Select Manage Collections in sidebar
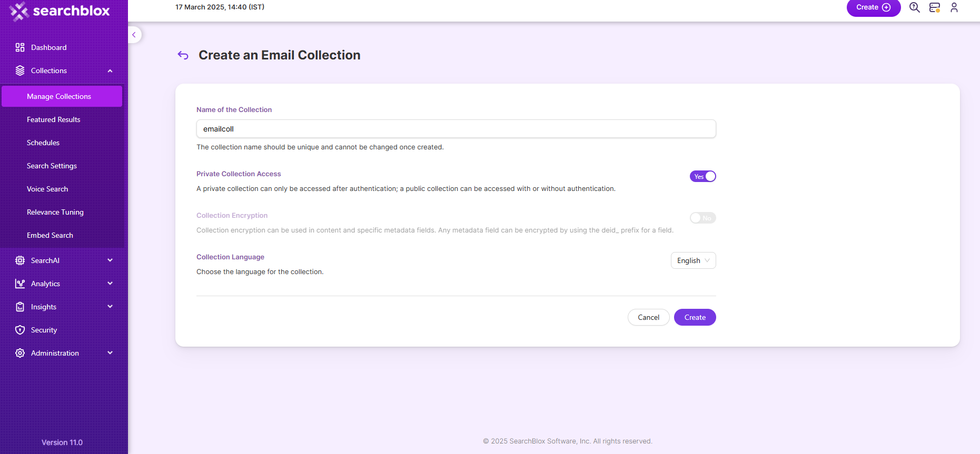The image size is (980, 454). click(x=62, y=96)
